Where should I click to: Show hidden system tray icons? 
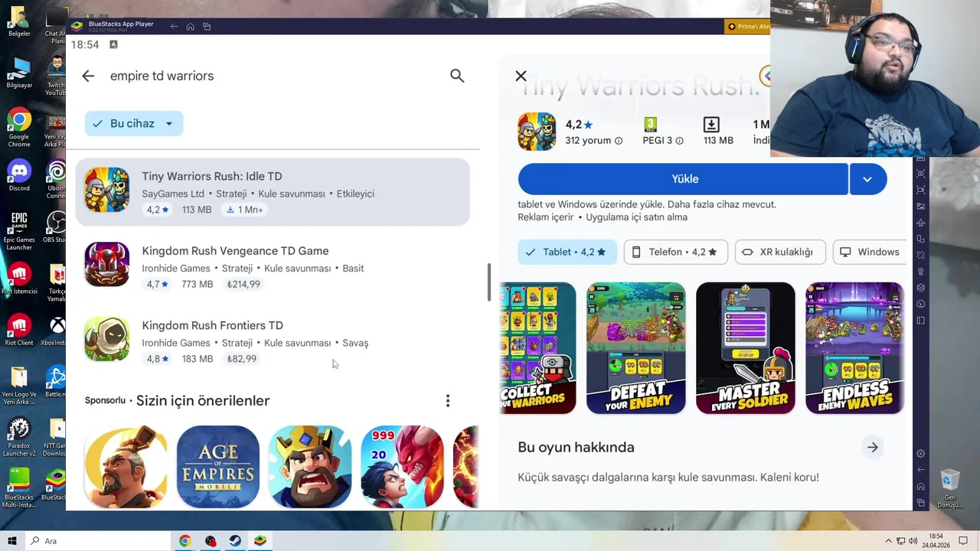pos(888,541)
